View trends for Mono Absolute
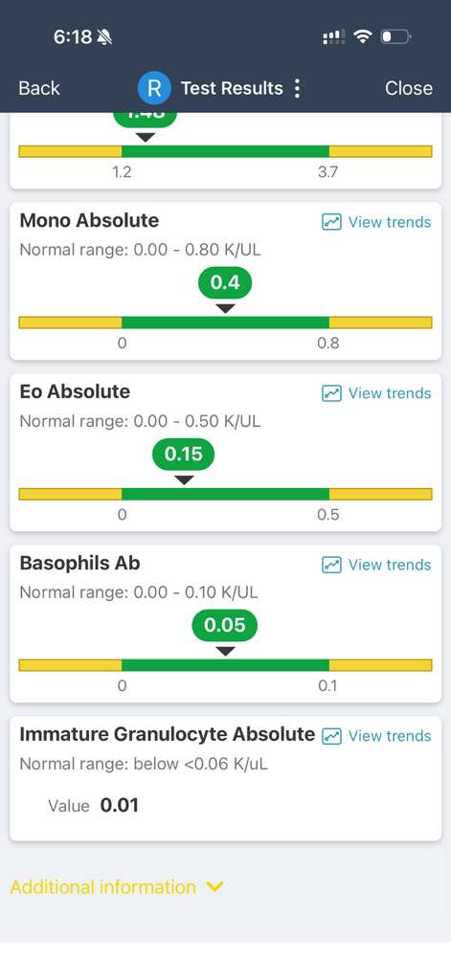This screenshot has height=980, width=451. click(x=376, y=222)
